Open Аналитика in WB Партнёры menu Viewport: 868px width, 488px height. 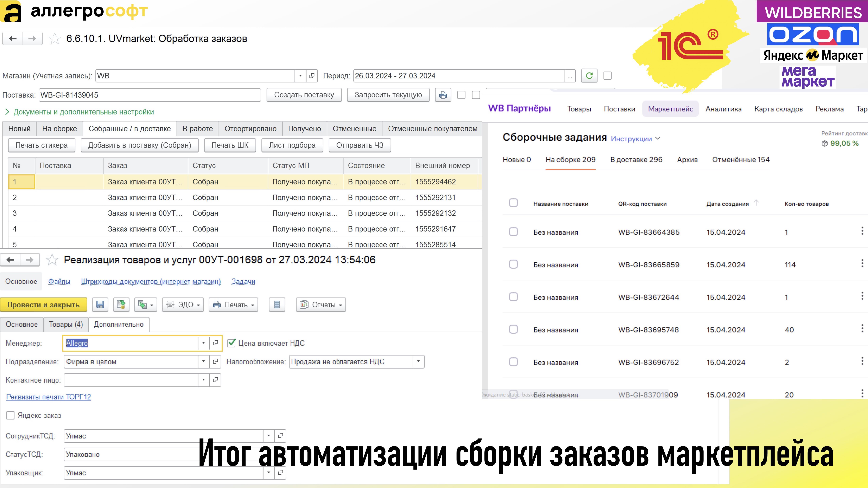click(x=723, y=109)
